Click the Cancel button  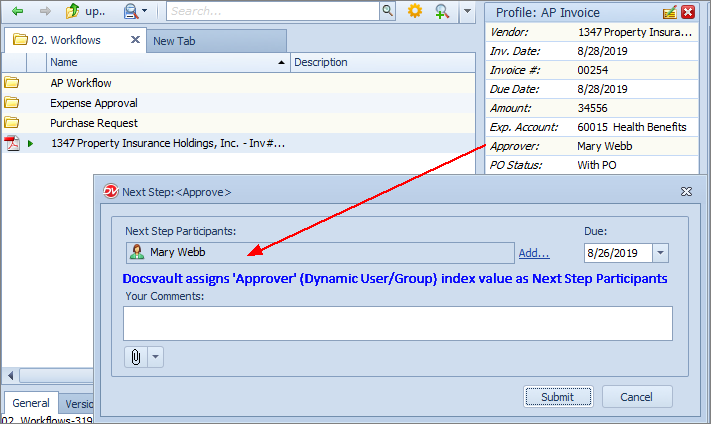tap(637, 397)
